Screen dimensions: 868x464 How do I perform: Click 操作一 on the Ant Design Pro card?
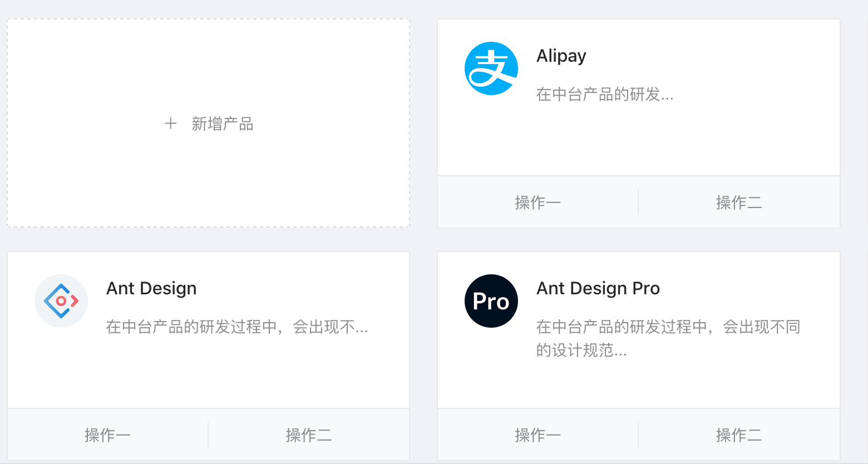(537, 435)
